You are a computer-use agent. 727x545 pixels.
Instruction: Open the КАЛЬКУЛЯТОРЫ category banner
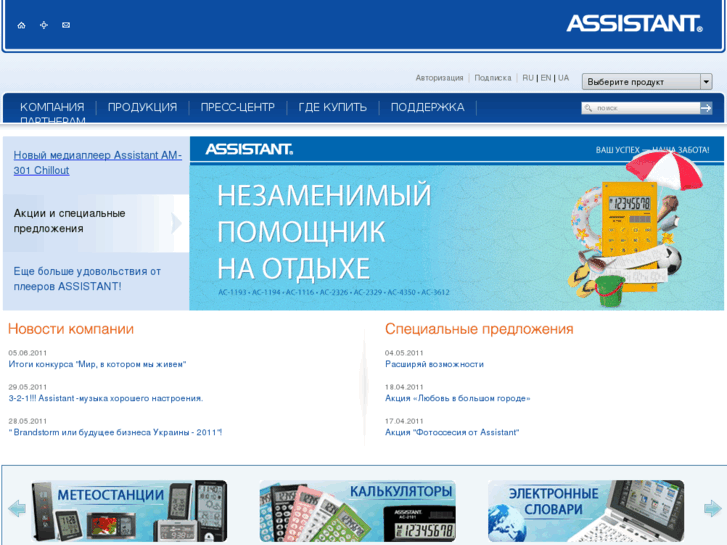pos(357,511)
